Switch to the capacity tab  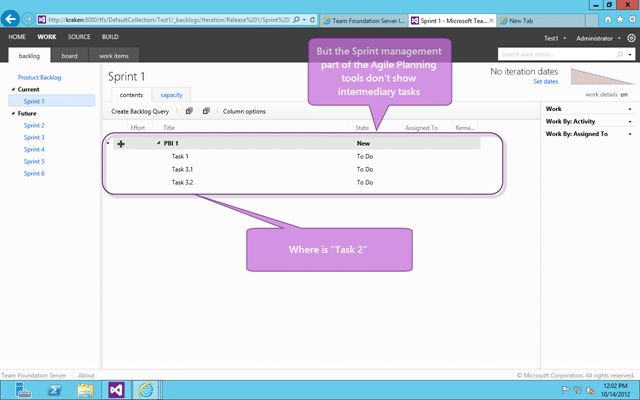171,95
